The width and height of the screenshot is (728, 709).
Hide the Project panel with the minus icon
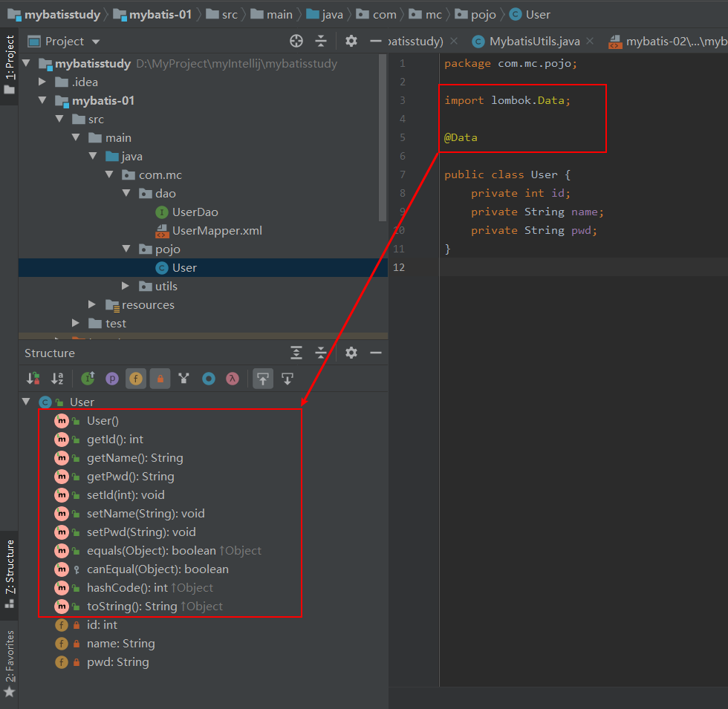(x=375, y=42)
